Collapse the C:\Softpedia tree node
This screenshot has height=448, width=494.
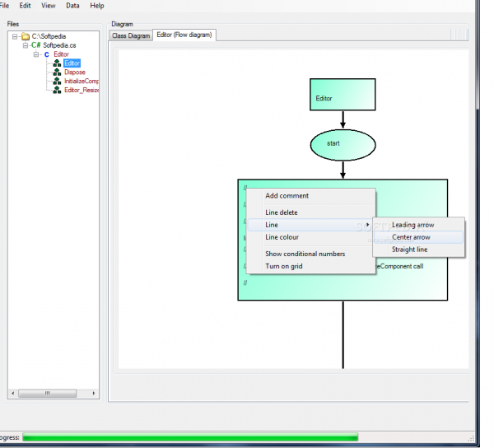coord(15,36)
